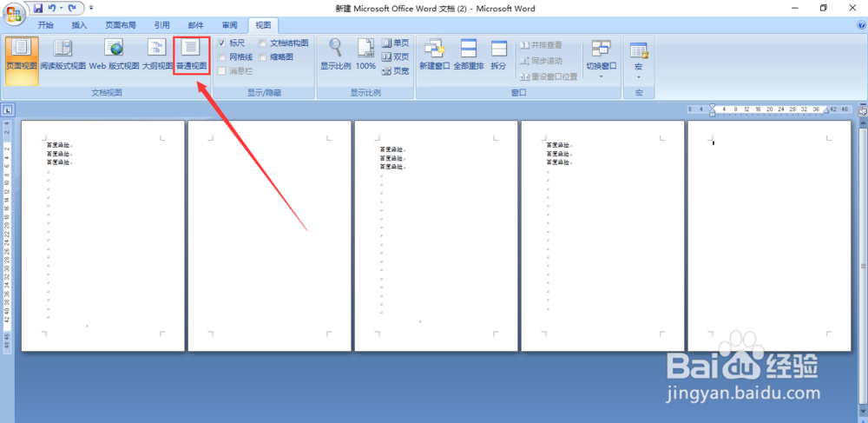
Task: Click the horizontal ruler indent marker
Action: 713,109
